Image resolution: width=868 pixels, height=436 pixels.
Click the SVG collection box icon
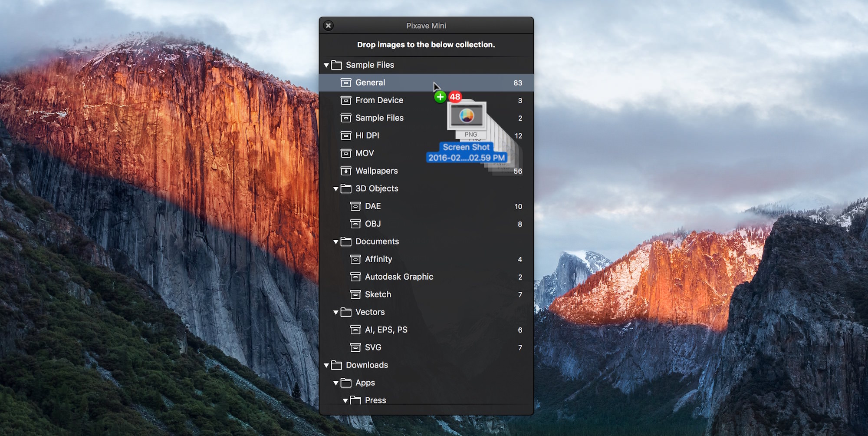tap(355, 347)
